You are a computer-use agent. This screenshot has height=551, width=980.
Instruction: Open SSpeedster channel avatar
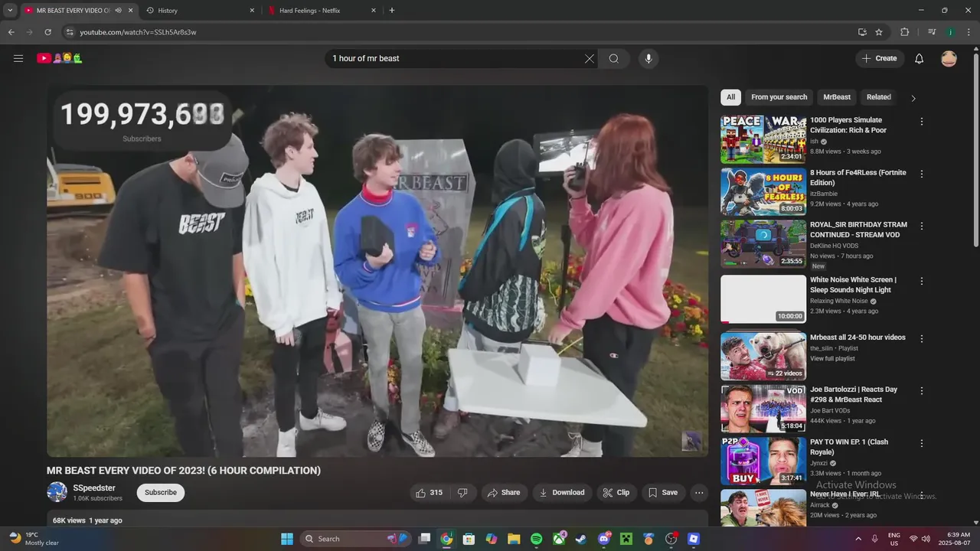[57, 492]
